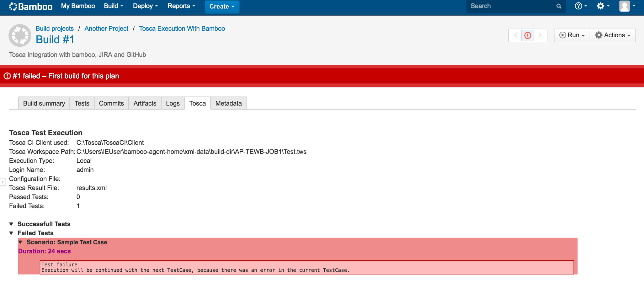The height and width of the screenshot is (282, 644).
Task: Open the Actions dropdown
Action: [x=613, y=35]
